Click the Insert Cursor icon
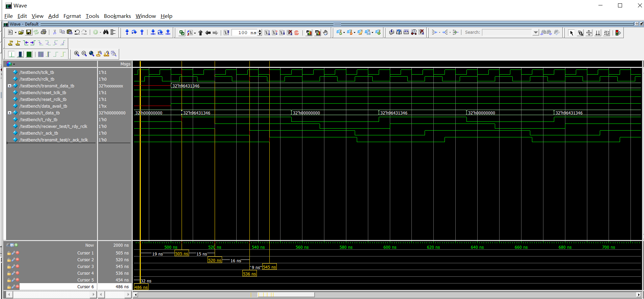The image size is (644, 299). pyautogui.click(x=10, y=43)
